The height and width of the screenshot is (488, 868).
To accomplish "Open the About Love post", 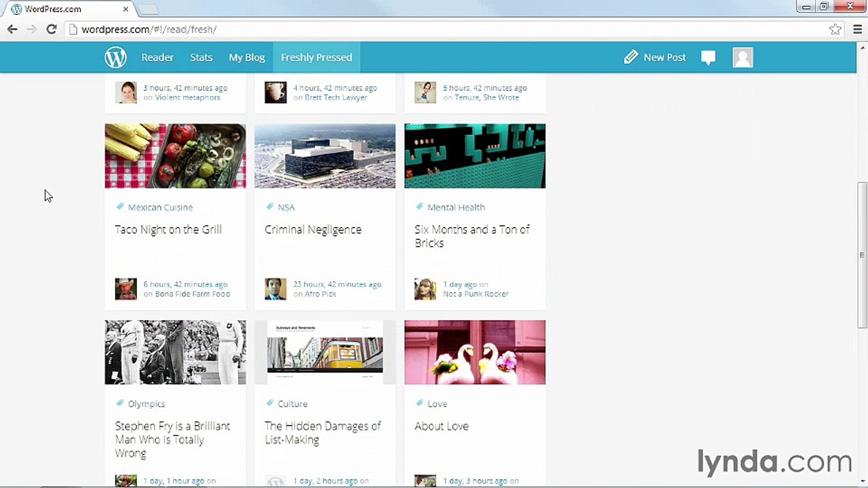I will pyautogui.click(x=441, y=426).
